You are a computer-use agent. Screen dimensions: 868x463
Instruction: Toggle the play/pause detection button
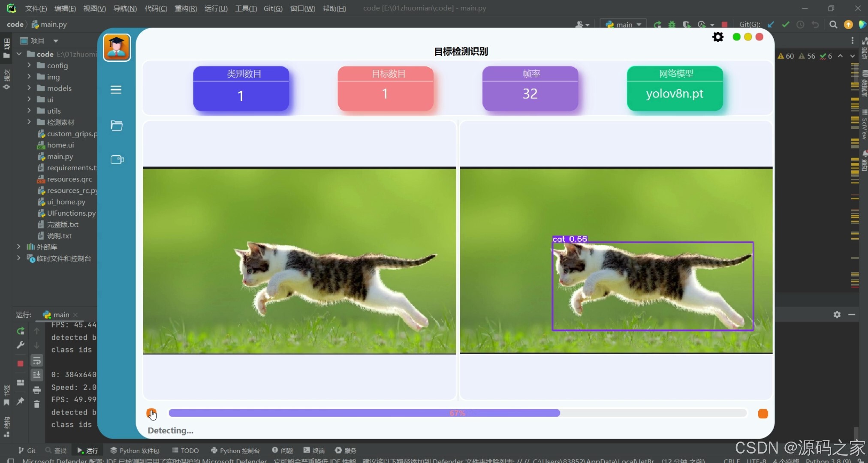point(151,413)
